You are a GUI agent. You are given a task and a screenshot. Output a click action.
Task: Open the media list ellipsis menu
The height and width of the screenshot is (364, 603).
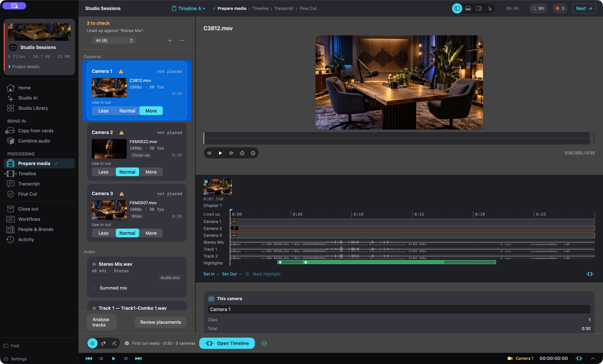[182, 40]
